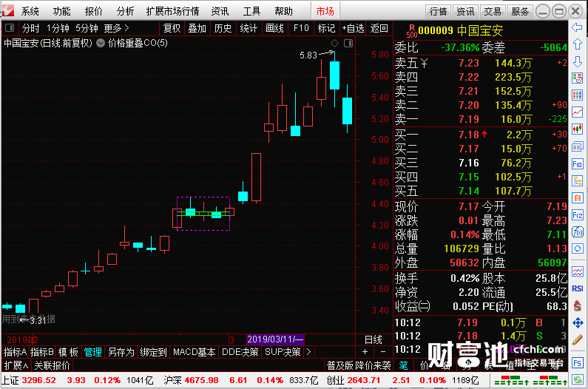Click the 行情 button at top right
This screenshot has width=588, height=389.
(x=438, y=12)
